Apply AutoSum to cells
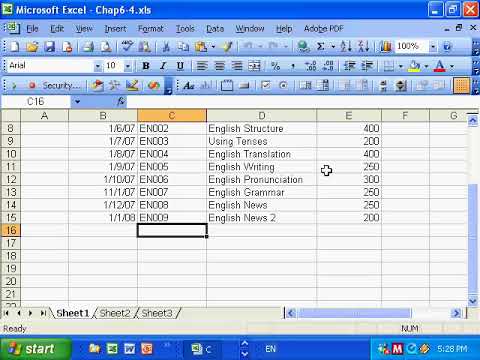The height and width of the screenshot is (360, 480). [320, 46]
